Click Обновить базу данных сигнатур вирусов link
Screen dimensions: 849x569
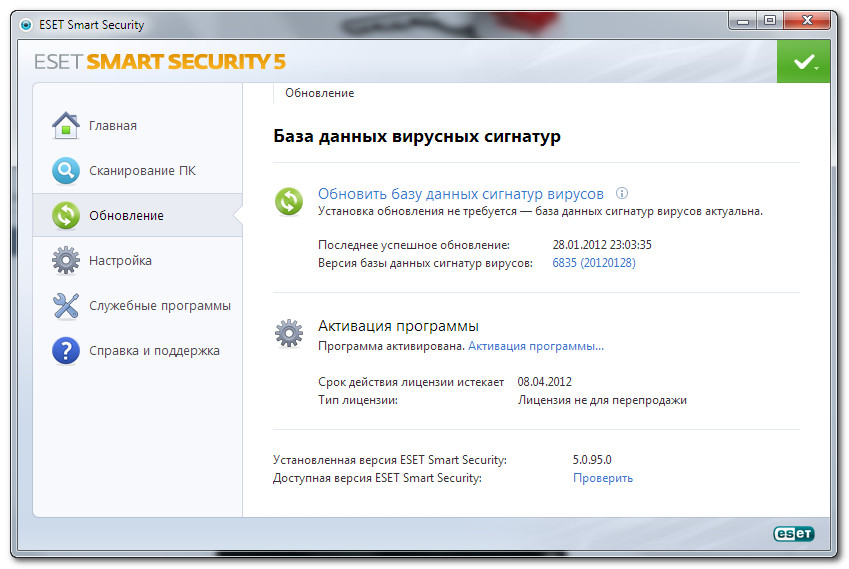[x=461, y=194]
